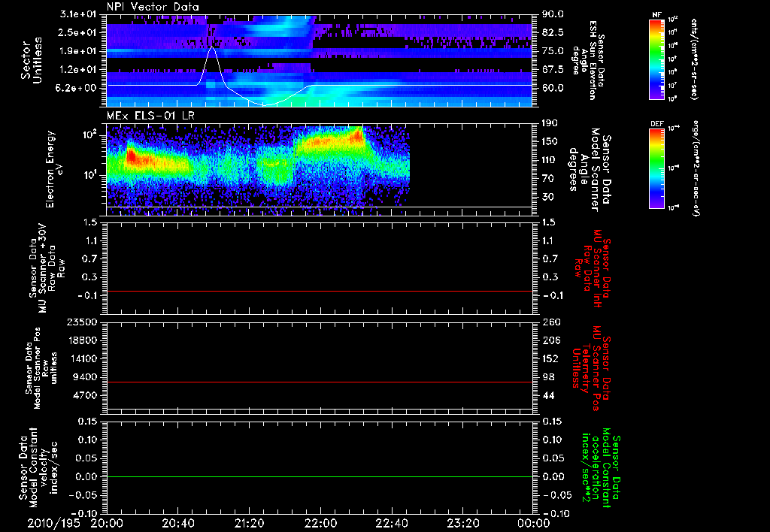
Task: Click the 00:00 time axis label
Action: (533, 523)
